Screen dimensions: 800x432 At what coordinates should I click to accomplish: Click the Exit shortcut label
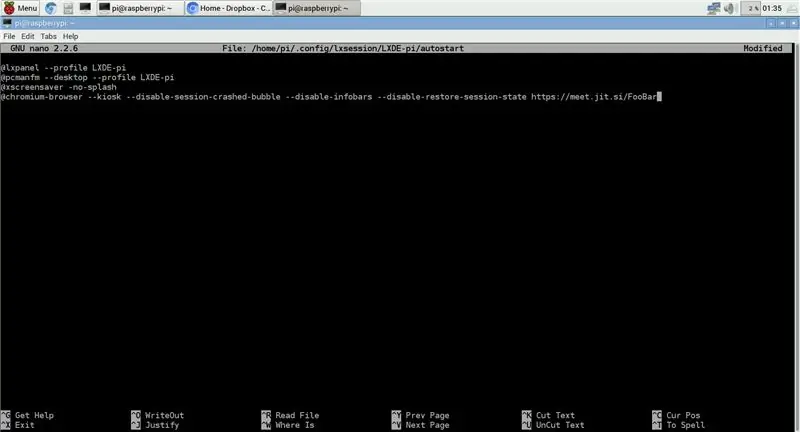(x=24, y=425)
